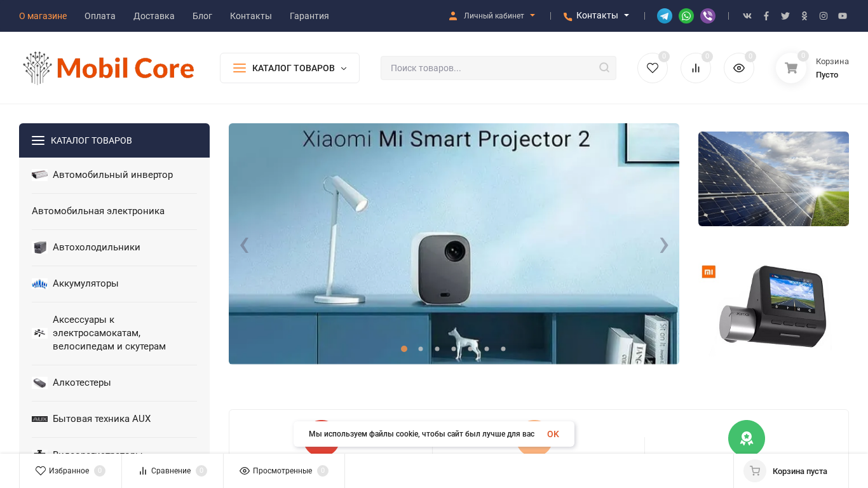Image resolution: width=868 pixels, height=488 pixels.
Task: Open the КАТАЛОГ ТОВАРОВ header dropdown
Action: pos(290,68)
